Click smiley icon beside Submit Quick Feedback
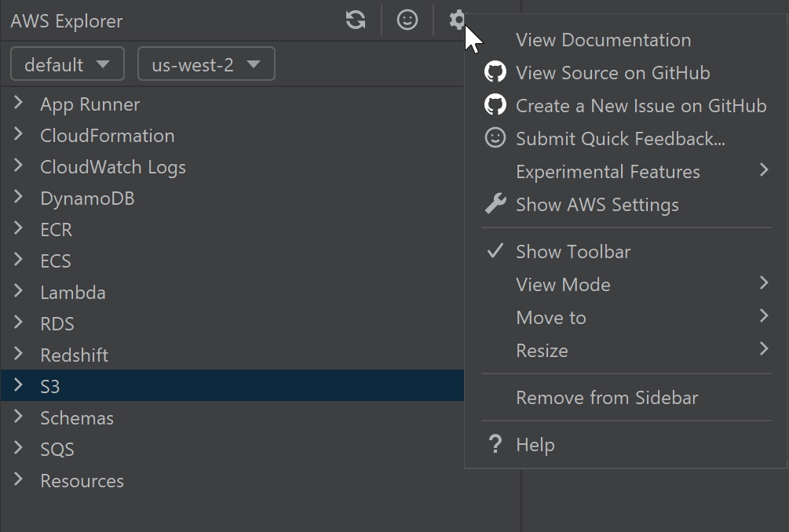789x532 pixels. point(495,139)
